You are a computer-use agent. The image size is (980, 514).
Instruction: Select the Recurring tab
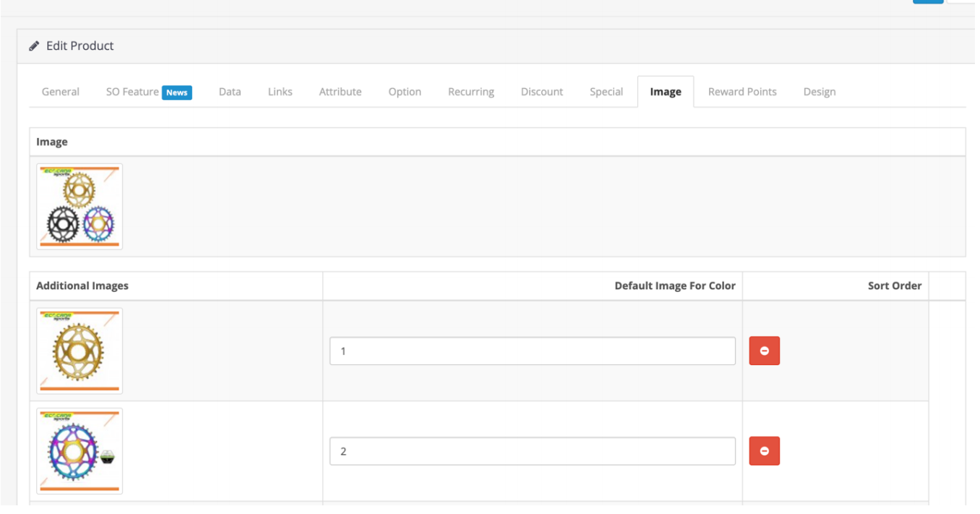tap(471, 92)
